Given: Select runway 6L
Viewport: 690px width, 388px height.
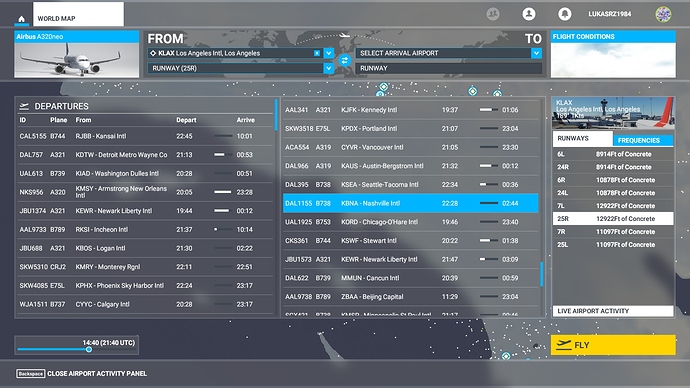Looking at the screenshot, I should [613, 154].
